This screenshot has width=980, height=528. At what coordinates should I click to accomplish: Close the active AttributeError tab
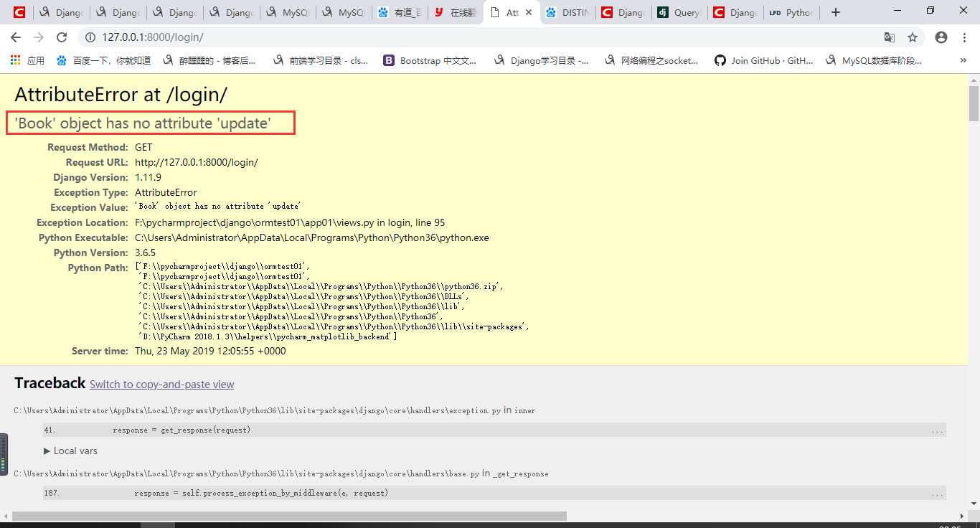(x=529, y=12)
